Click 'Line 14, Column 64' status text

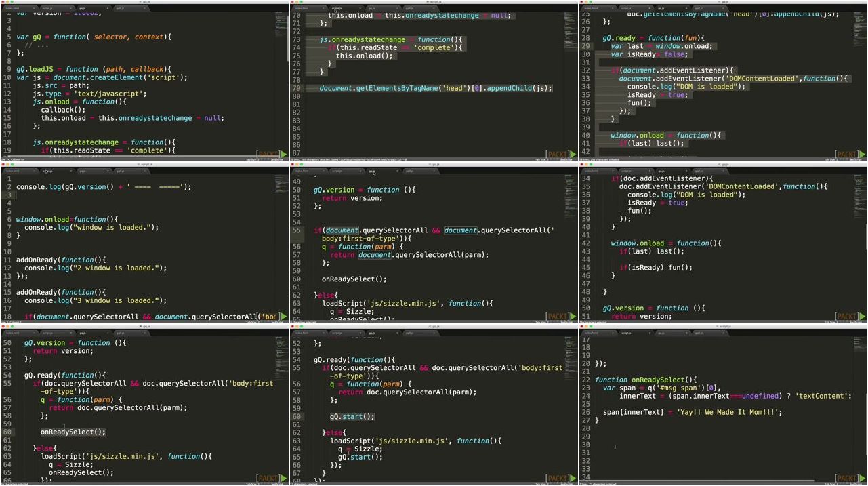click(12, 159)
